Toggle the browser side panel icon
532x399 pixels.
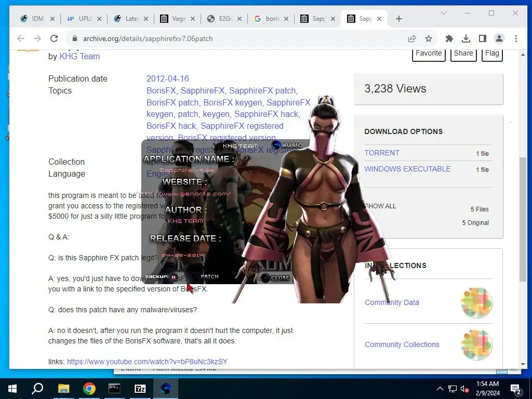[x=483, y=38]
